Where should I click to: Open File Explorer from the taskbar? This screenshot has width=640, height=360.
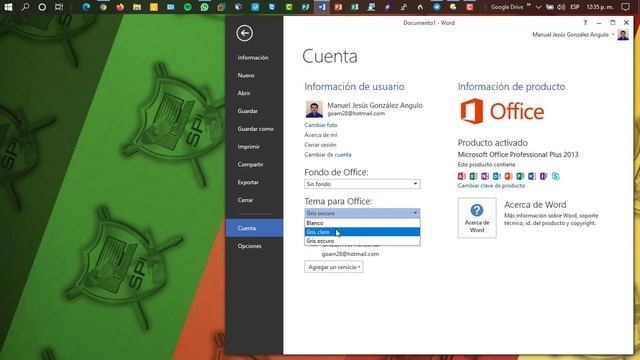coord(137,7)
